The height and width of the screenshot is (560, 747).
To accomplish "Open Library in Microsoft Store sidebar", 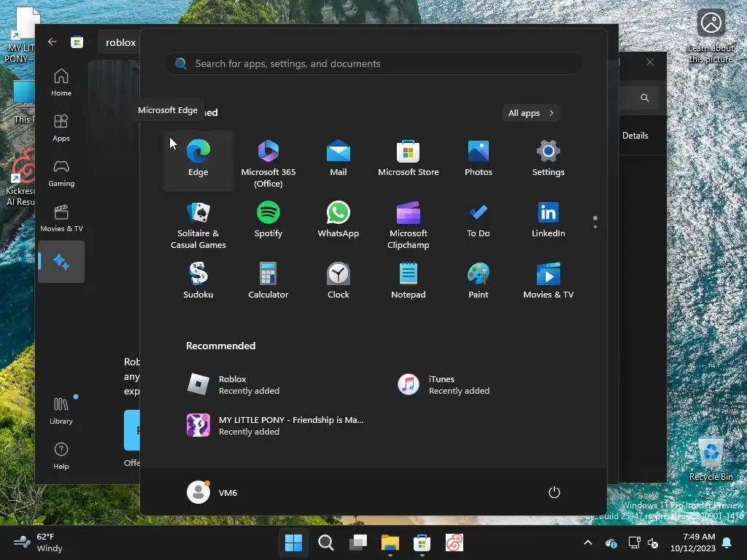I will point(61,411).
